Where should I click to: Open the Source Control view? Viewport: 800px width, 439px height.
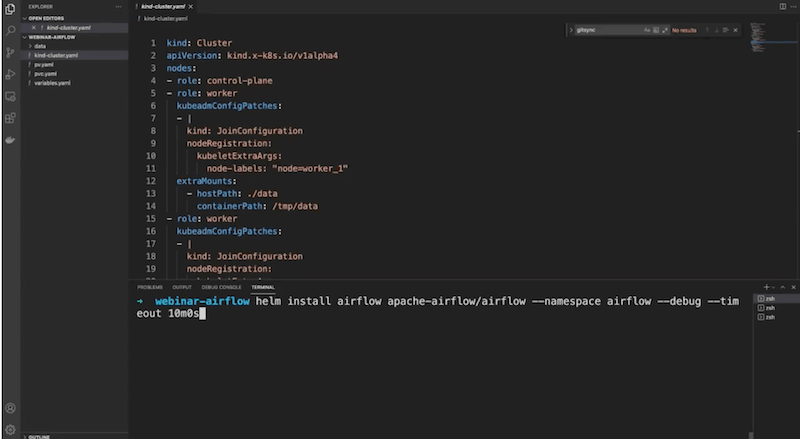[10, 53]
